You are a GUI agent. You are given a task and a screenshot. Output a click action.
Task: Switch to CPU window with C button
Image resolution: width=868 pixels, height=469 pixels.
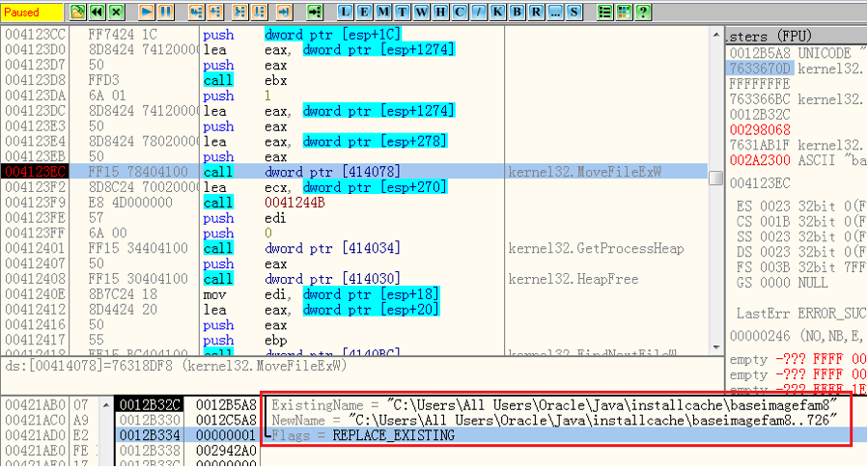pyautogui.click(x=460, y=12)
